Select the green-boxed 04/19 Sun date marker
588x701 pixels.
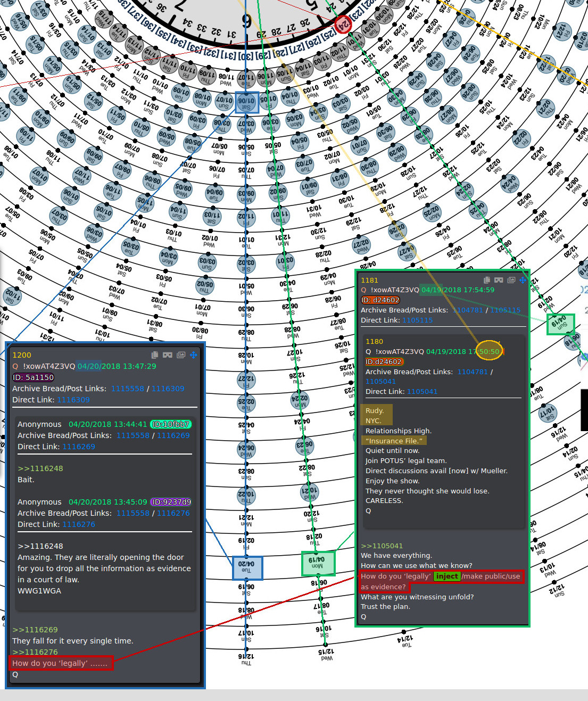(x=561, y=324)
